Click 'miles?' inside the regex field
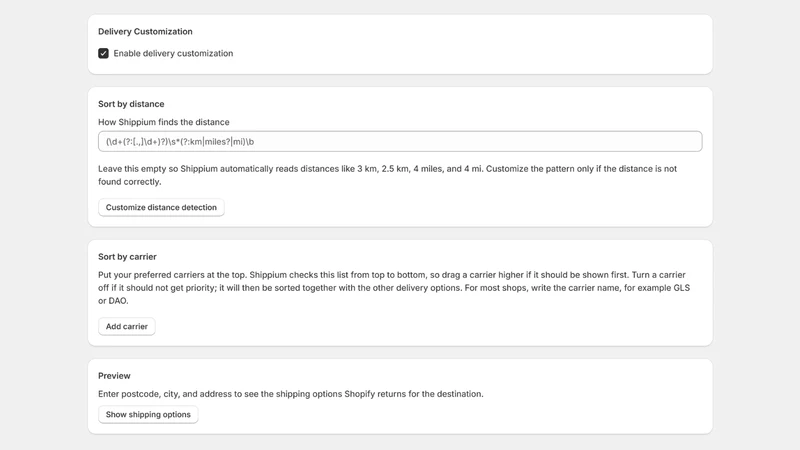800x450 pixels. [x=217, y=142]
